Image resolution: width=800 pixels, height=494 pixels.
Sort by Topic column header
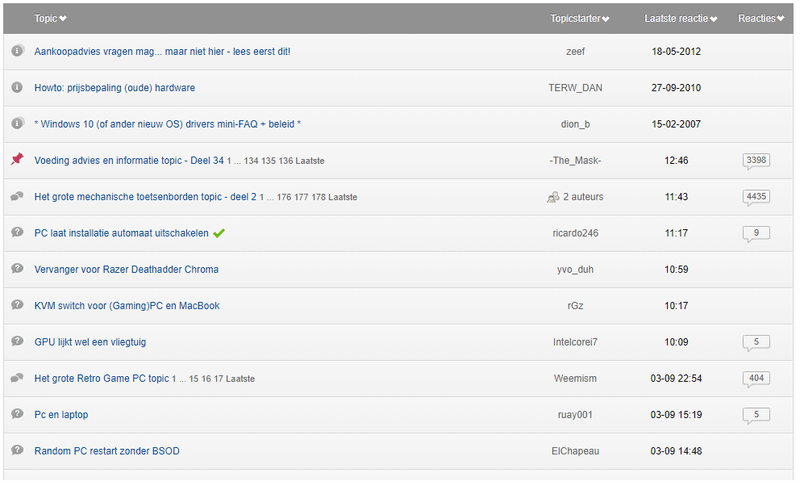(x=50, y=18)
